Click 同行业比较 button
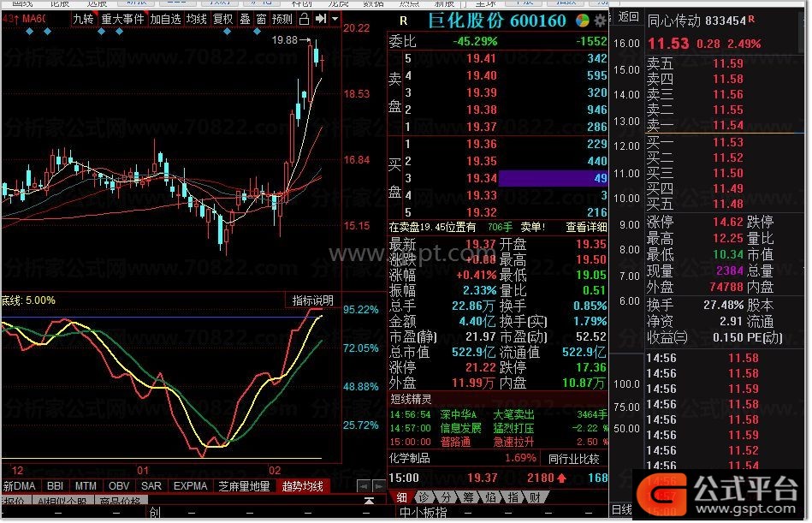Screen dimensions: 812x523 574,459
